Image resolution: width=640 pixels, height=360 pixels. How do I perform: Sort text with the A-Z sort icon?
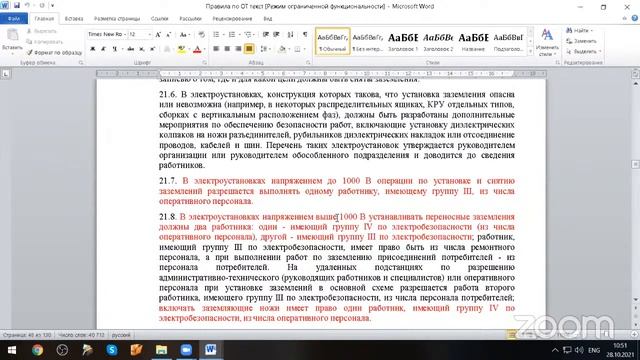tap(291, 35)
